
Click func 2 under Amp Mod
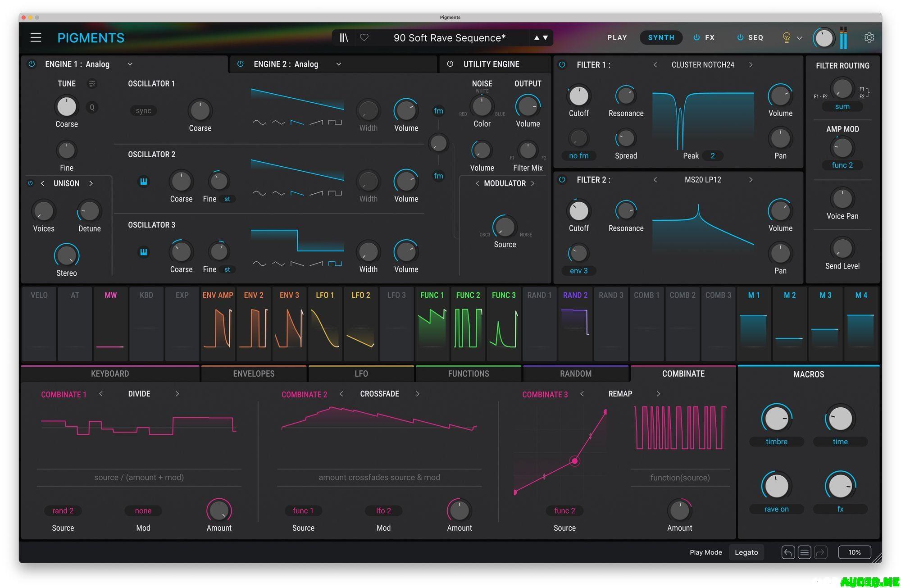pyautogui.click(x=842, y=165)
